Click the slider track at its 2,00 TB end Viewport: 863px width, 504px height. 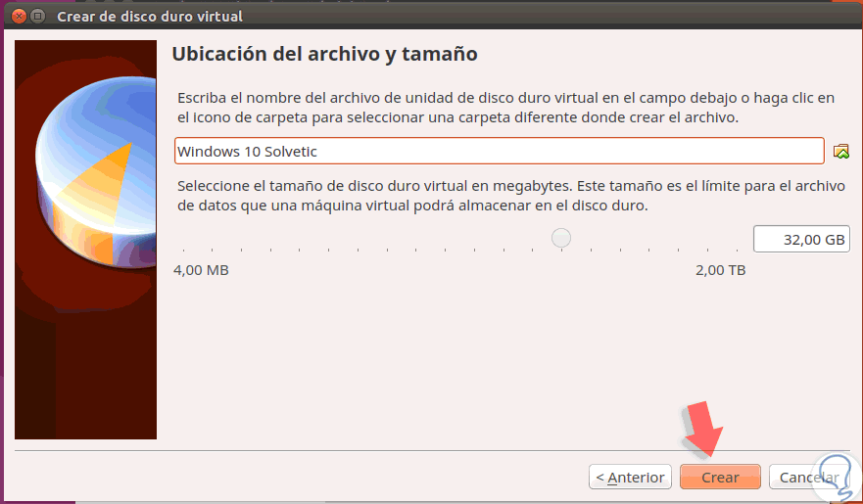coord(743,238)
